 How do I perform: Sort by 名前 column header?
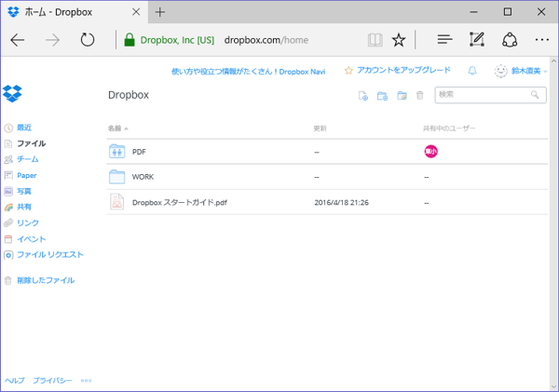(117, 128)
